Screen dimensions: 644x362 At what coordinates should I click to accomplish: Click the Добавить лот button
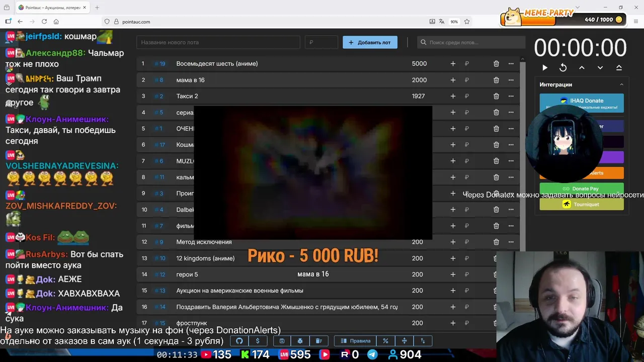pos(370,43)
